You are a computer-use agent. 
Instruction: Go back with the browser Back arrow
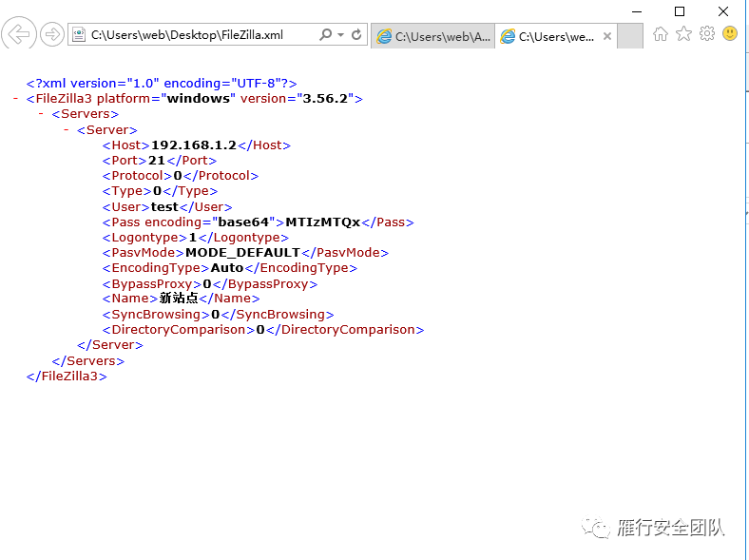(x=19, y=34)
